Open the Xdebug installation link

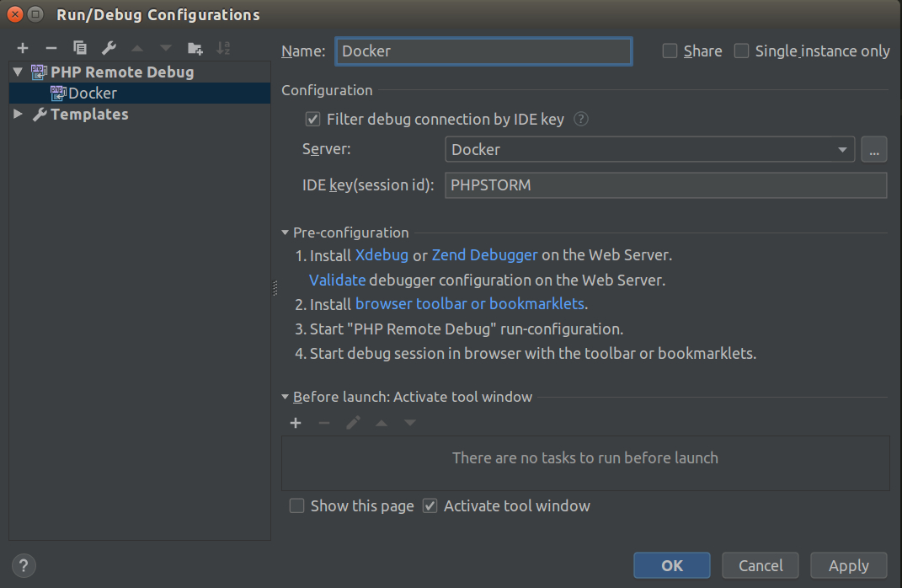pos(382,255)
